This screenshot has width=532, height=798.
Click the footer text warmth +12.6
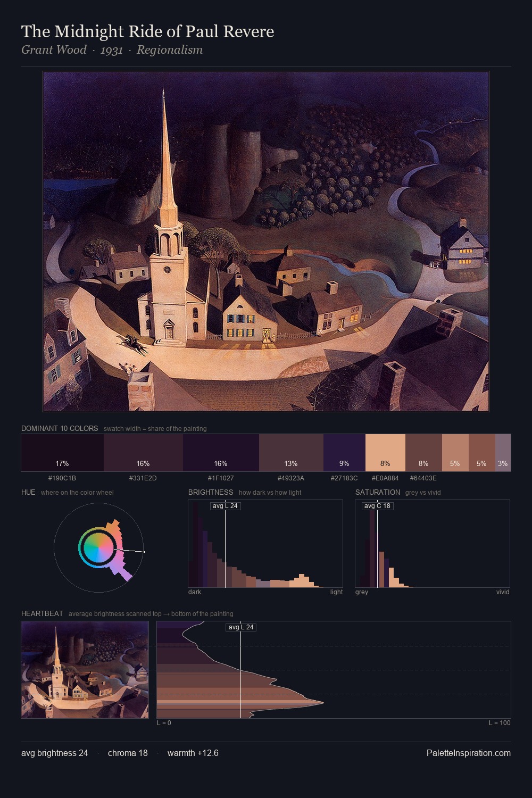click(193, 753)
